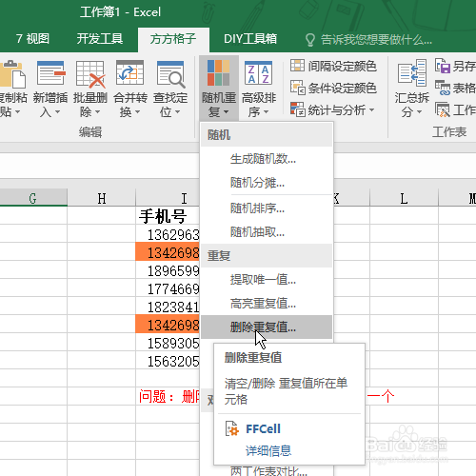
Task: Open 详细信息 link in tooltip
Action: click(x=268, y=450)
